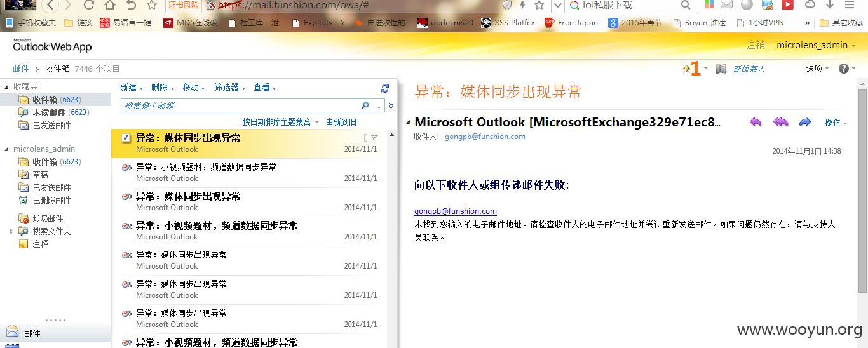Click the gongpb@funshion.com link in message body

click(x=456, y=211)
